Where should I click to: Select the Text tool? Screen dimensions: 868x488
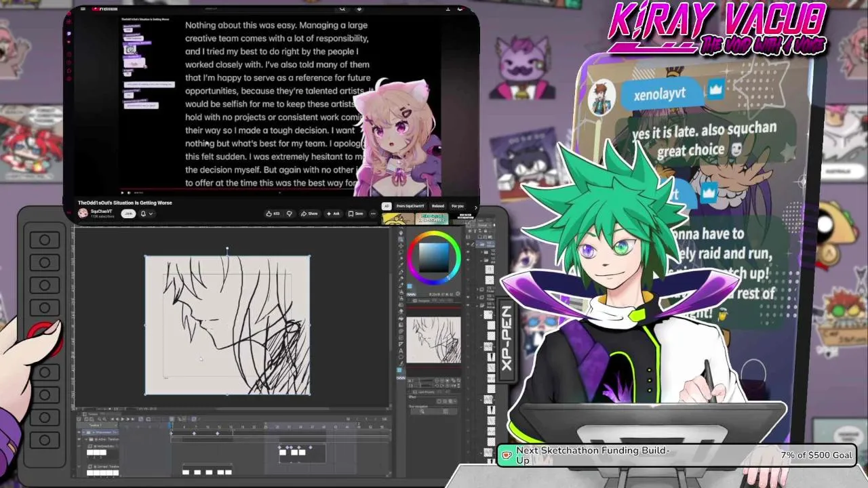point(401,351)
